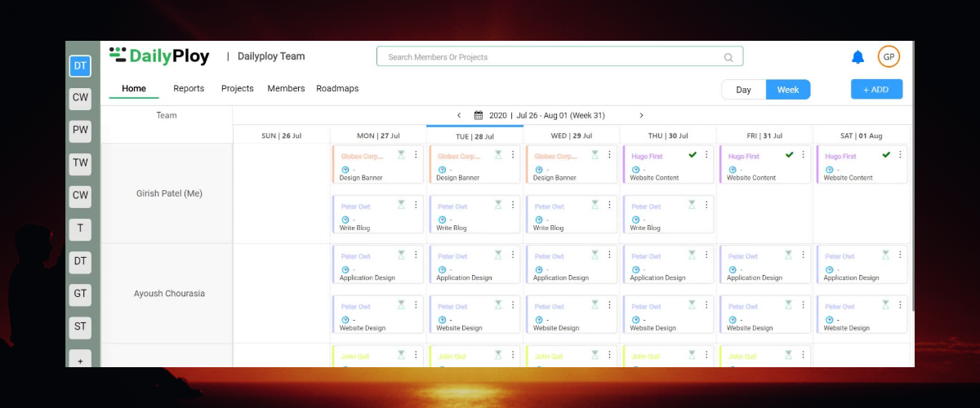Open the three-dot menu on Wednesday's Design Banner card
Viewport: 980px width, 408px height.
tap(609, 155)
